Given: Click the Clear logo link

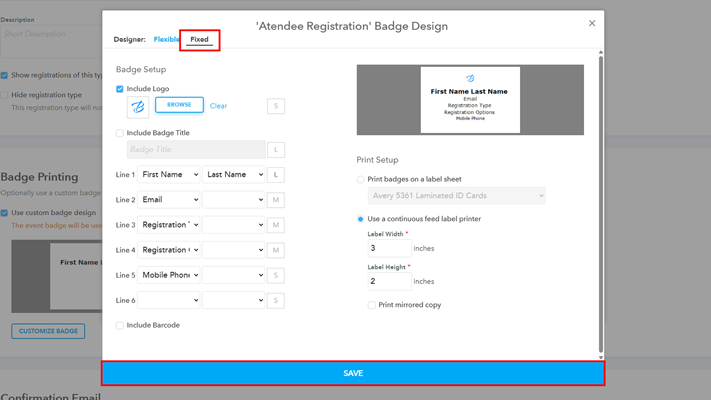Looking at the screenshot, I should coord(218,106).
